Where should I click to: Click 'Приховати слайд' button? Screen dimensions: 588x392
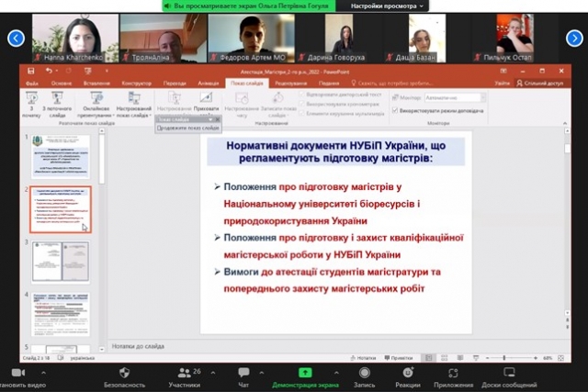(206, 102)
